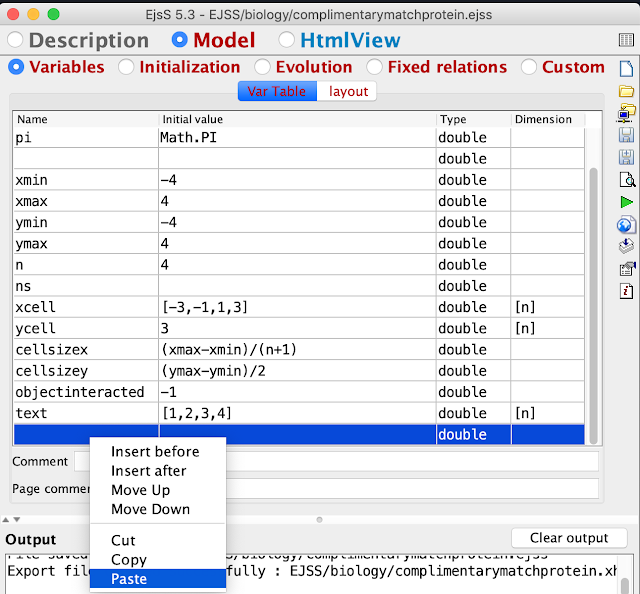Click the package simulation stack icon
640x594 pixels.
click(x=626, y=246)
